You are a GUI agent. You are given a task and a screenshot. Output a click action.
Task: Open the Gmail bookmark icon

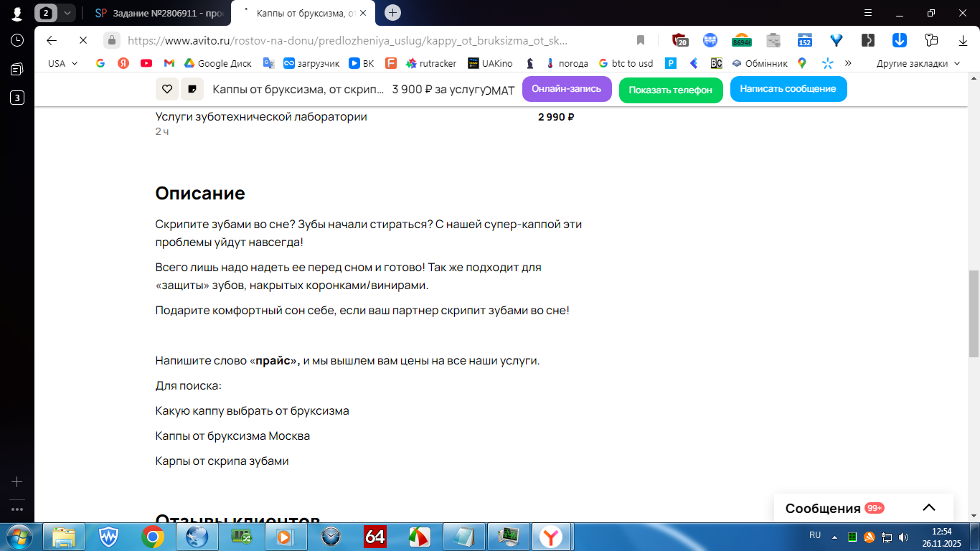click(x=169, y=63)
